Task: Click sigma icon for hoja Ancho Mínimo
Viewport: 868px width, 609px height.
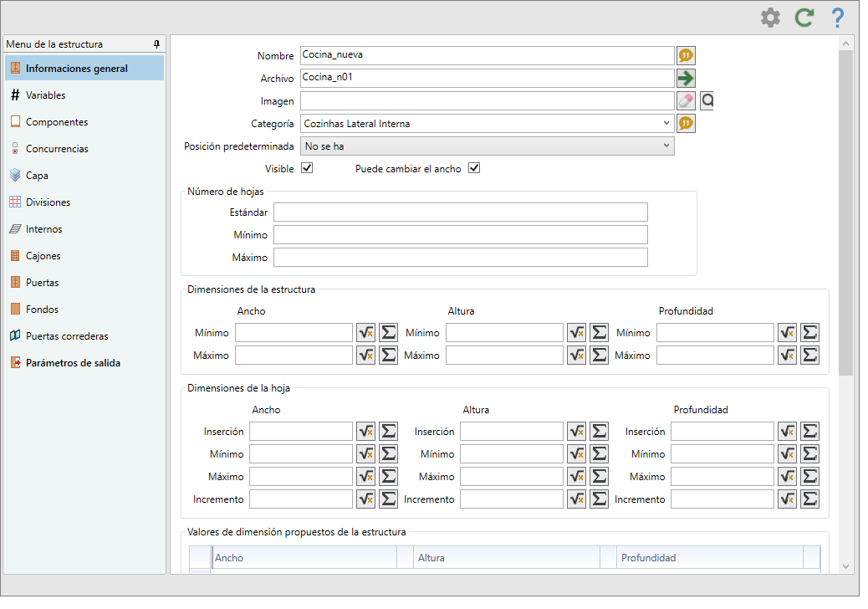Action: pos(389,454)
